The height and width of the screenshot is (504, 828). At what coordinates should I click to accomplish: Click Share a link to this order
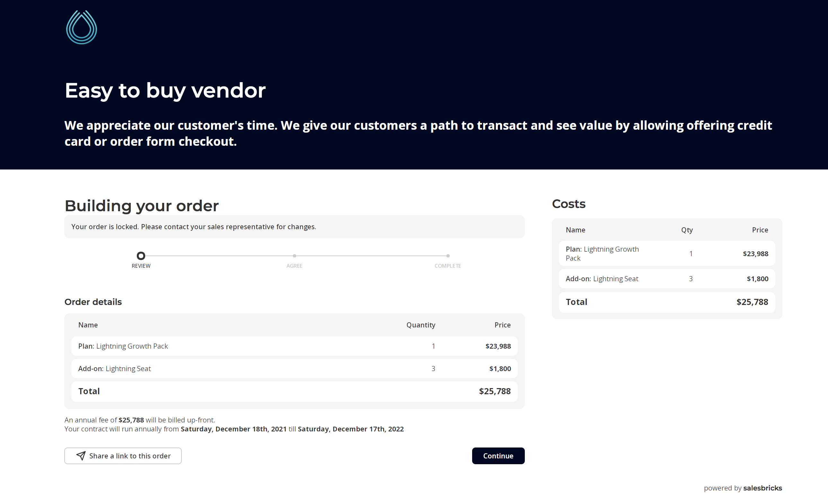[x=123, y=456]
